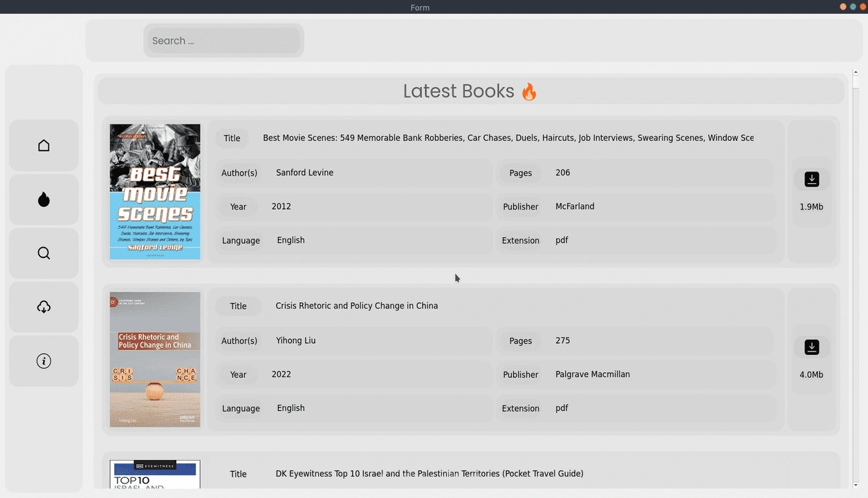
Task: Open the search page from the sidebar magnifier
Action: click(x=44, y=253)
